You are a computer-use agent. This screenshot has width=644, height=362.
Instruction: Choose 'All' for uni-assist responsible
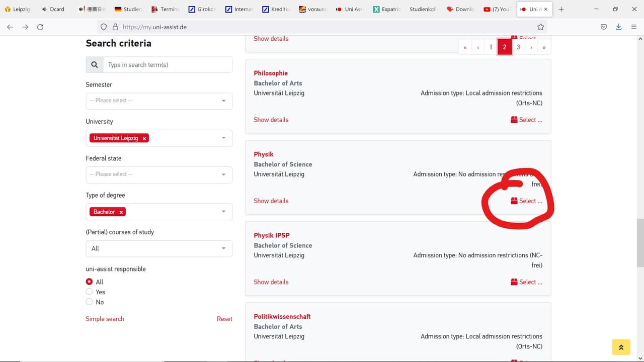[x=89, y=282]
